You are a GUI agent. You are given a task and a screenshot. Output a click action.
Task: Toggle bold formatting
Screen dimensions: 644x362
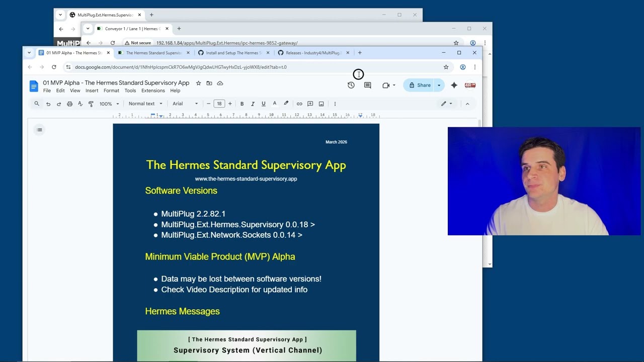pyautogui.click(x=242, y=104)
